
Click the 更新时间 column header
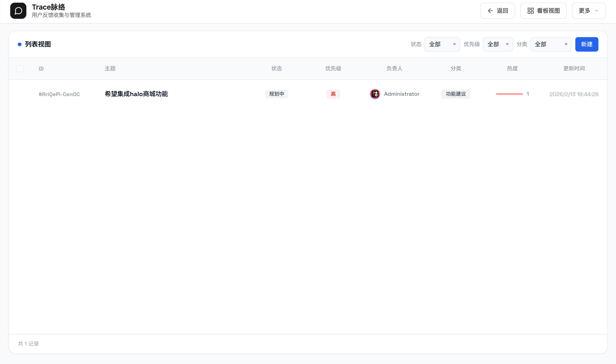[x=574, y=69]
